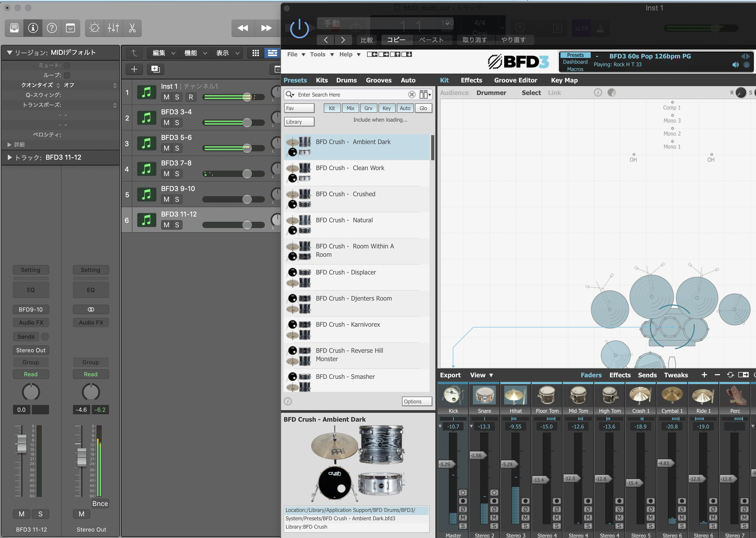The height and width of the screenshot is (538, 756).
Task: Click the コピー button in plugin header
Action: pos(397,40)
